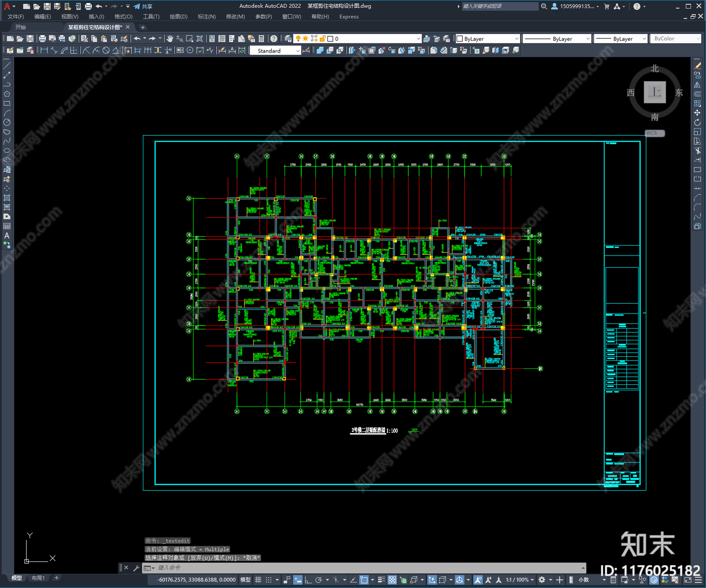Select the Polygon draw tool
This screenshot has height=588, width=706.
[7, 94]
